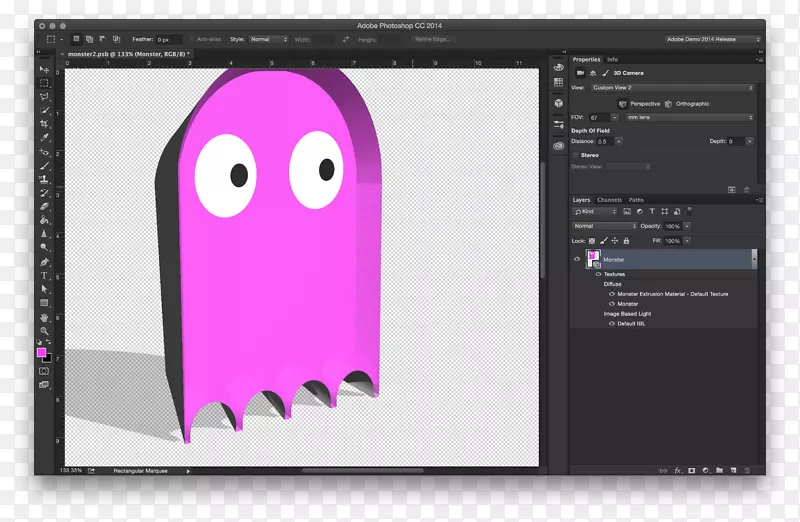Hide the Monster layer with eye icon

click(577, 259)
